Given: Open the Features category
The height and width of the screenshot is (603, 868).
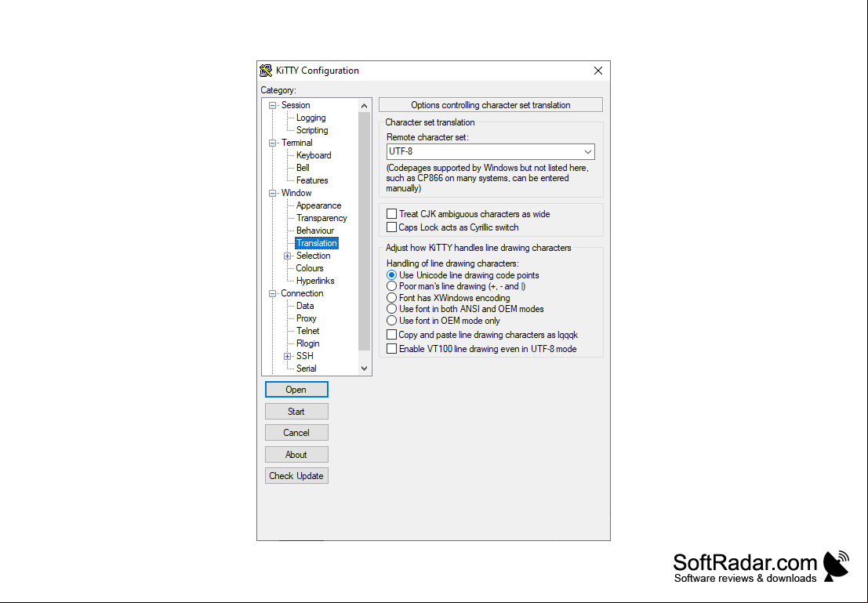Looking at the screenshot, I should point(312,180).
